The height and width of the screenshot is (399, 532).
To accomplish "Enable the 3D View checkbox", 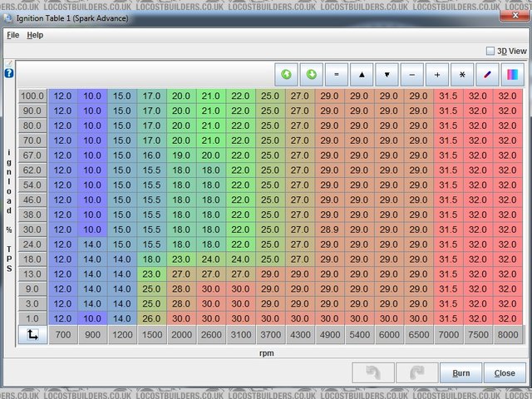I will coord(490,51).
